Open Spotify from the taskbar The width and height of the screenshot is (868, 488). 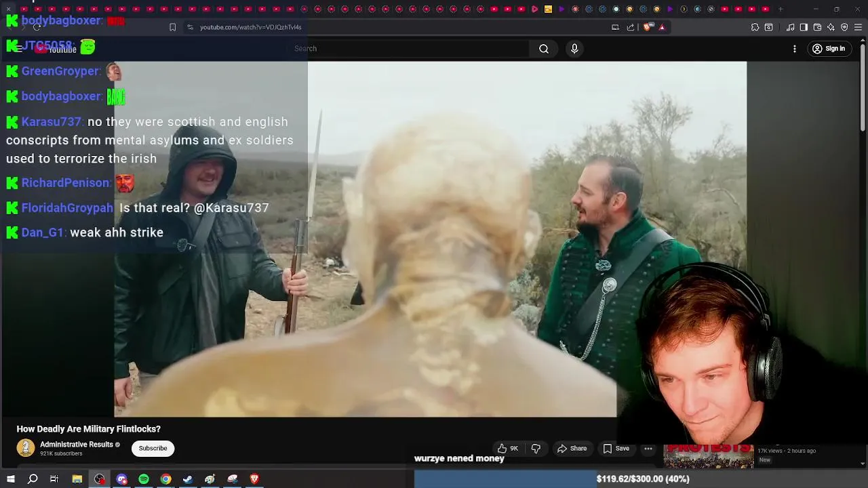(x=144, y=479)
